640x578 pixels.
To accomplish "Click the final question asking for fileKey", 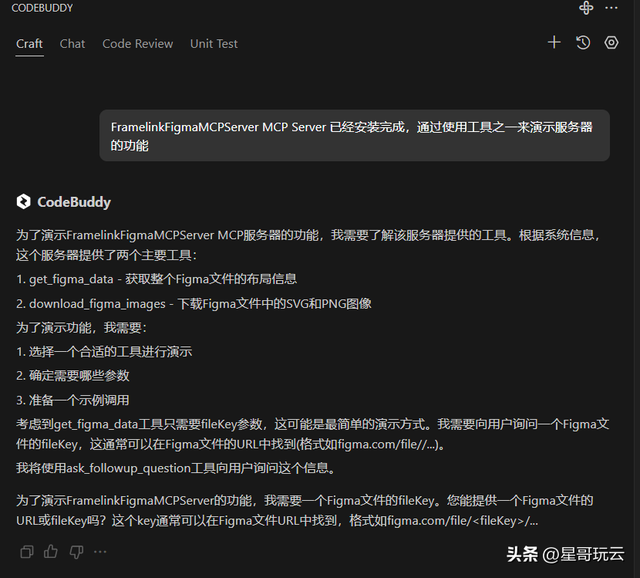I will [304, 511].
